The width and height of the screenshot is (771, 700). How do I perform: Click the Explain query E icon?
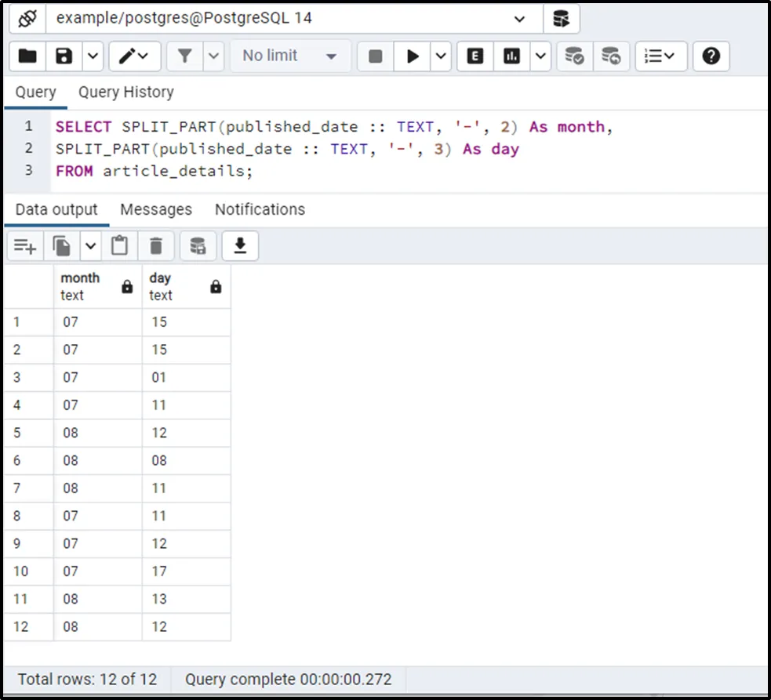click(x=475, y=56)
